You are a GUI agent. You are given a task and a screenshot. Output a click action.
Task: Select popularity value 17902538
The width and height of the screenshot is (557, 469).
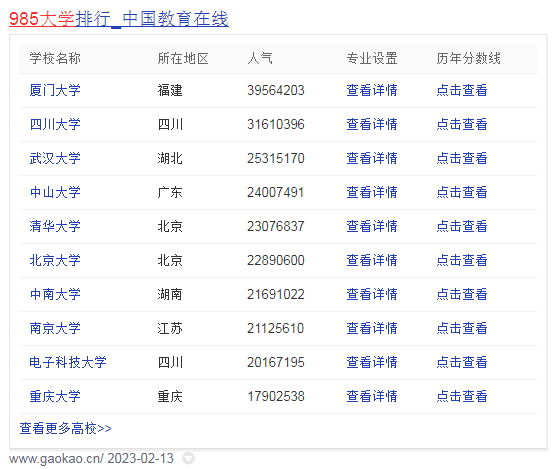coord(276,396)
